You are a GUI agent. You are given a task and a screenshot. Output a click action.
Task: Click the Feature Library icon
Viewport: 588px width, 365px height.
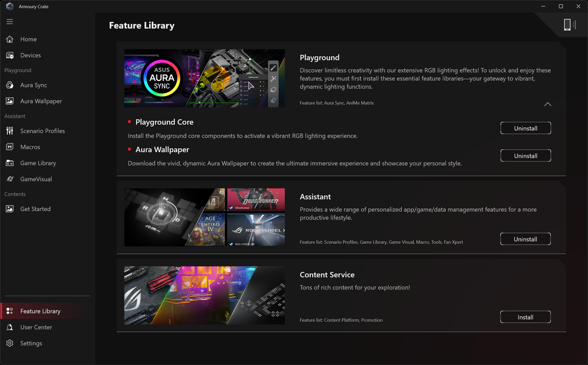point(10,311)
